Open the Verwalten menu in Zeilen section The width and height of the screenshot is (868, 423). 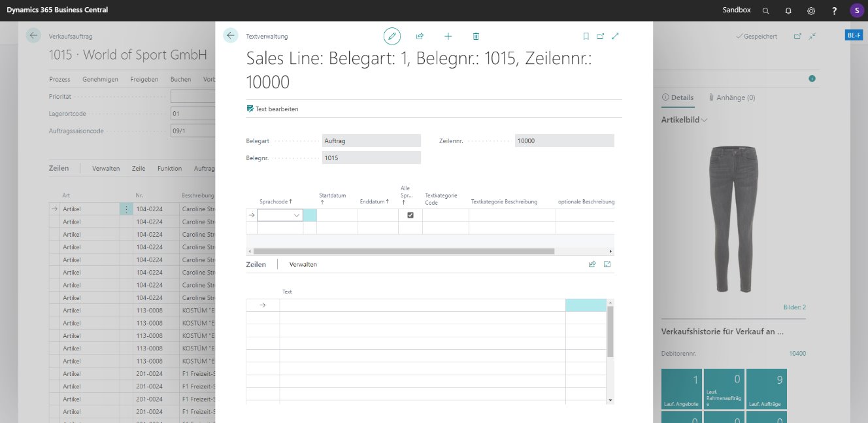[303, 264]
